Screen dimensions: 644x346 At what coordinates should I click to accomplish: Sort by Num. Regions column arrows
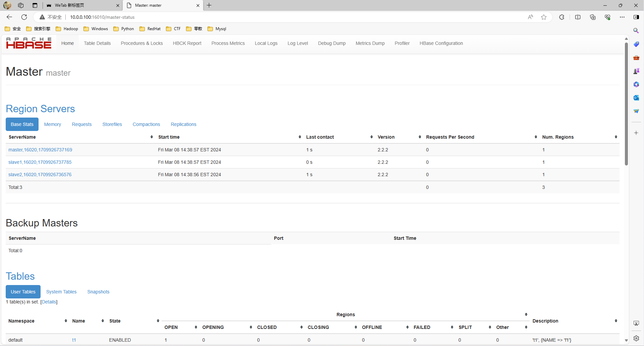pos(616,137)
